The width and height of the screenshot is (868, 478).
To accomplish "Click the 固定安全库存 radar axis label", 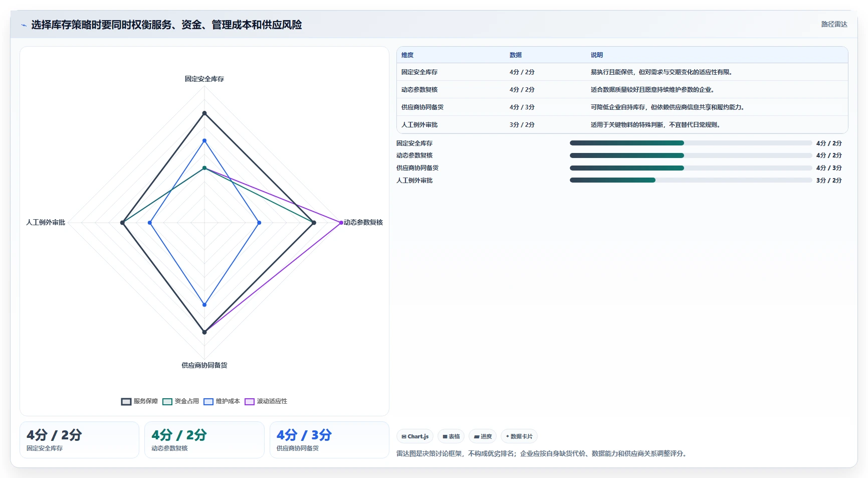I will tap(204, 79).
